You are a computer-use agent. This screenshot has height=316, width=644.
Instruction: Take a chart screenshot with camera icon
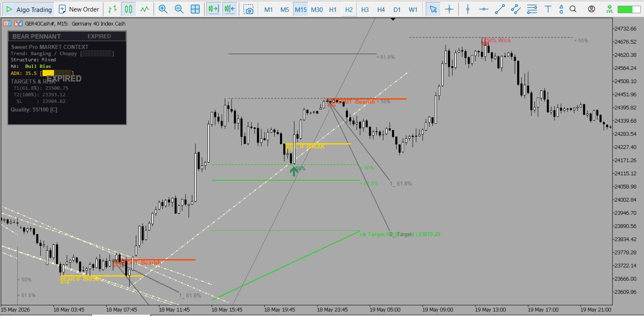click(x=248, y=9)
